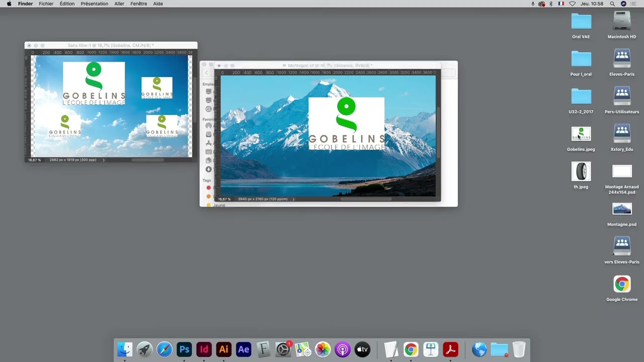Click the date and time Jeu. 10:58
Screen dimensions: 644x362
(592, 4)
